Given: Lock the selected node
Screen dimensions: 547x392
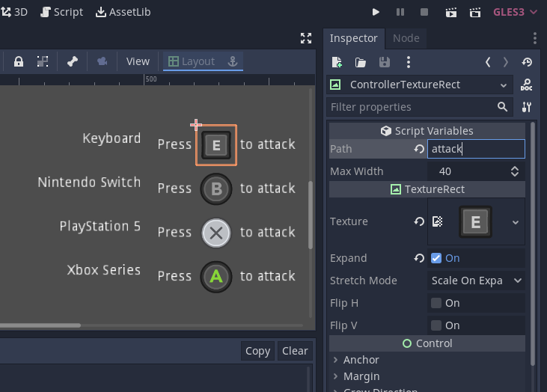Looking at the screenshot, I should point(19,62).
